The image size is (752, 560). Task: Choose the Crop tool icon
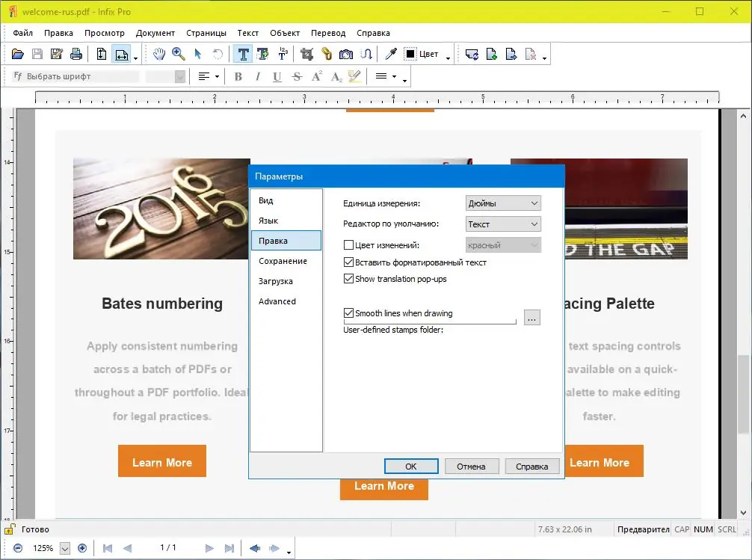tap(306, 55)
